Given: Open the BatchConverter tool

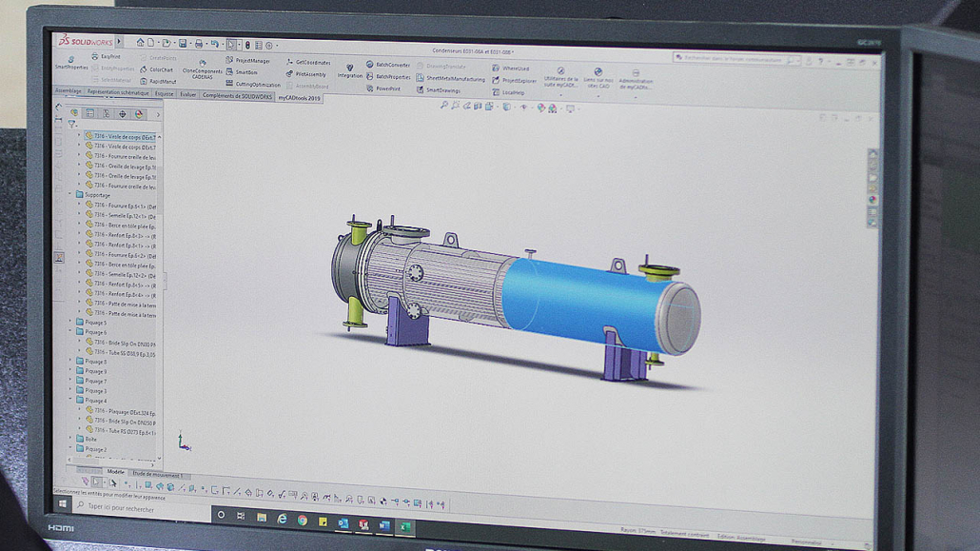Looking at the screenshot, I should coord(388,65).
